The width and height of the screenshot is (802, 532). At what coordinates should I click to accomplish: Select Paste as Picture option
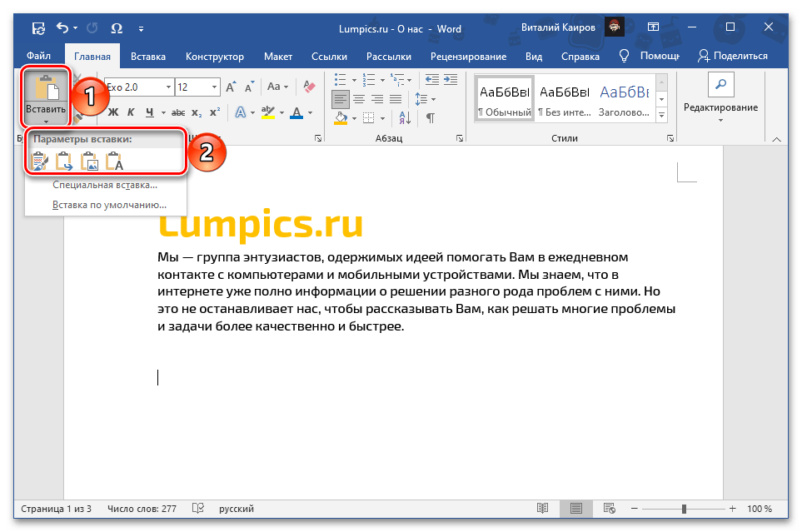(x=89, y=161)
